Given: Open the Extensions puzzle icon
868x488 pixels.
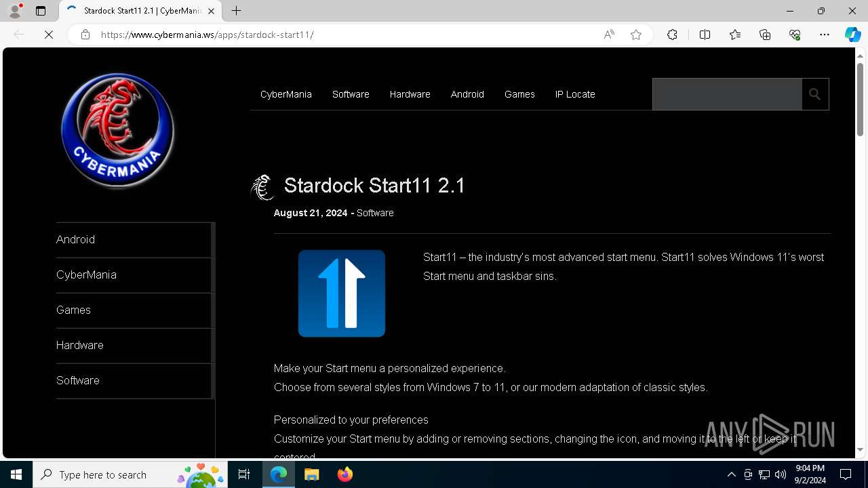Looking at the screenshot, I should (672, 35).
